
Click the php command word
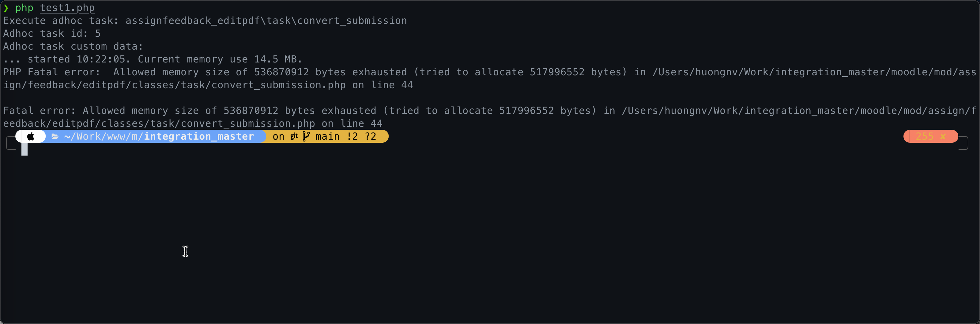(24, 8)
